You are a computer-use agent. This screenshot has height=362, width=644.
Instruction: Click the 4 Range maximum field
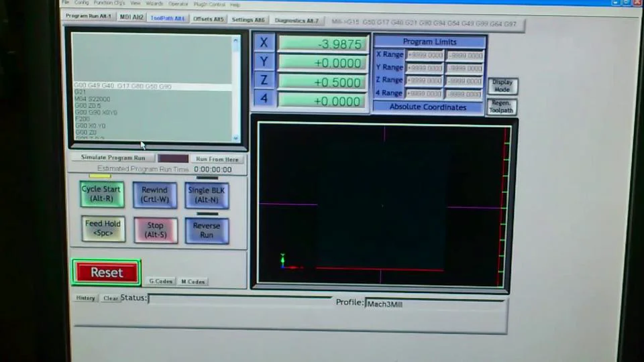(x=424, y=94)
